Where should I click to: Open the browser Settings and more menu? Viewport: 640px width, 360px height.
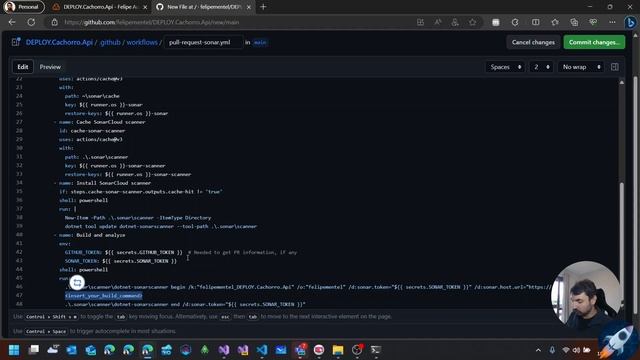click(612, 22)
